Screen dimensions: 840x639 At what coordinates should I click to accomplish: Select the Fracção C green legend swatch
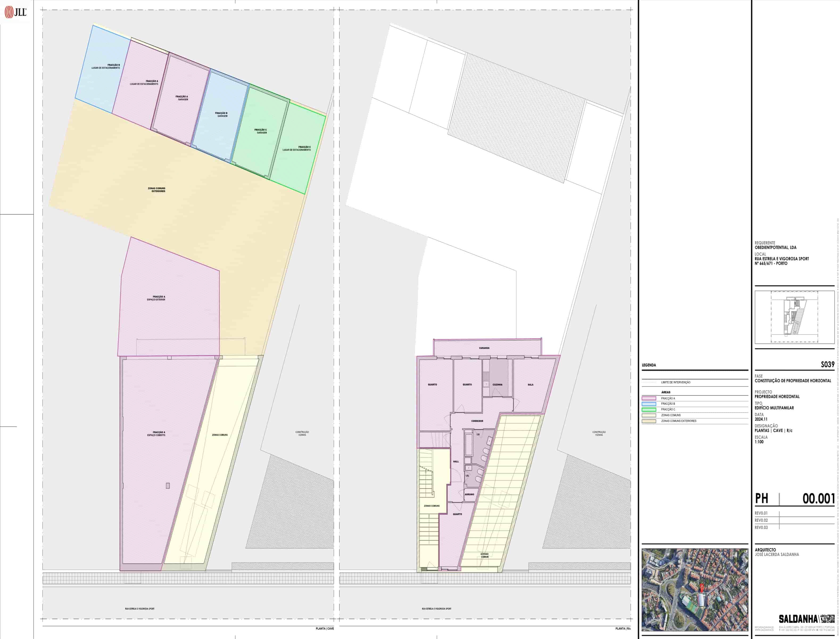[x=649, y=410]
